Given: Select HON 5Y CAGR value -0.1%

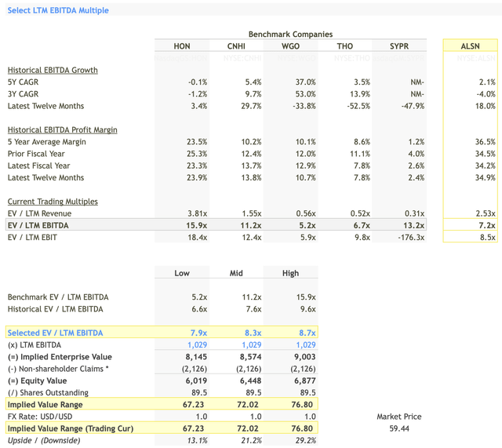Looking at the screenshot, I should pyautogui.click(x=198, y=82).
